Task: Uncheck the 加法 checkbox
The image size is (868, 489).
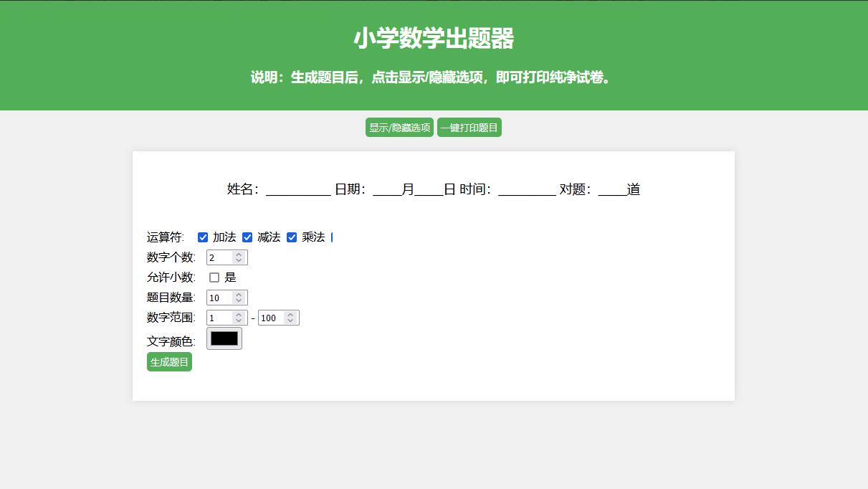Action: (x=203, y=237)
